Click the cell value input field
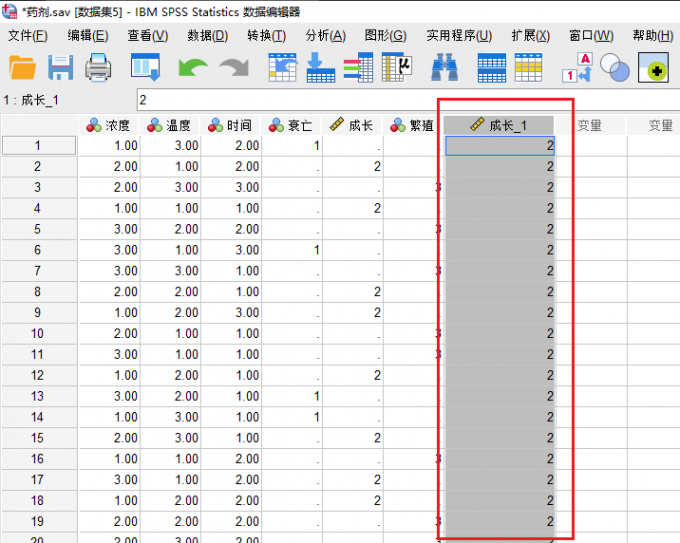680x543 pixels. click(x=400, y=100)
